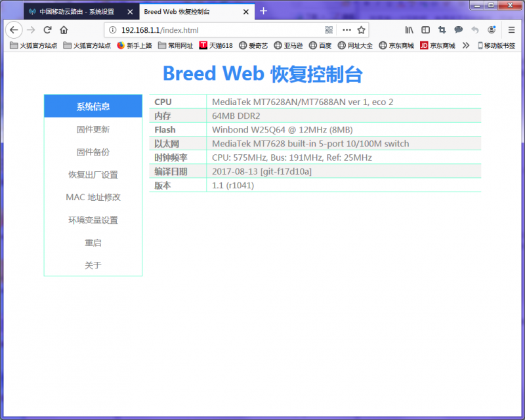The width and height of the screenshot is (525, 420).
Task: Click the site information icon in address bar
Action: (113, 30)
